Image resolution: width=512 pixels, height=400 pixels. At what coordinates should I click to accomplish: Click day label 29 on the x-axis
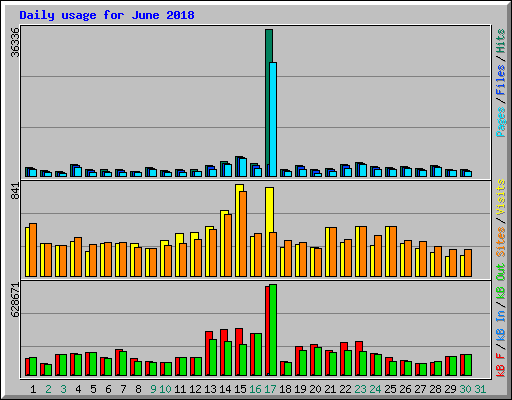[450, 389]
